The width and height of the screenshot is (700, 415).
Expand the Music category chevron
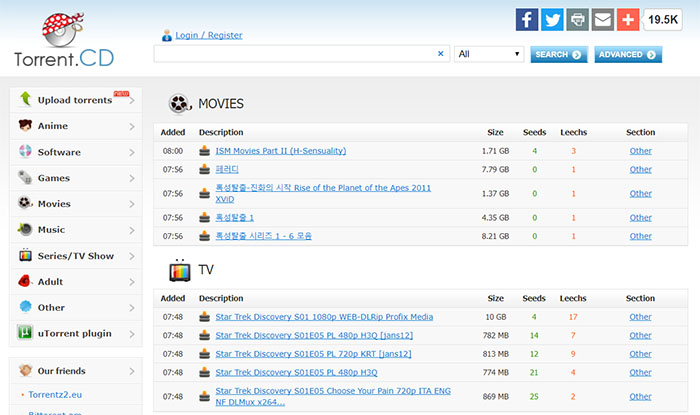(132, 230)
